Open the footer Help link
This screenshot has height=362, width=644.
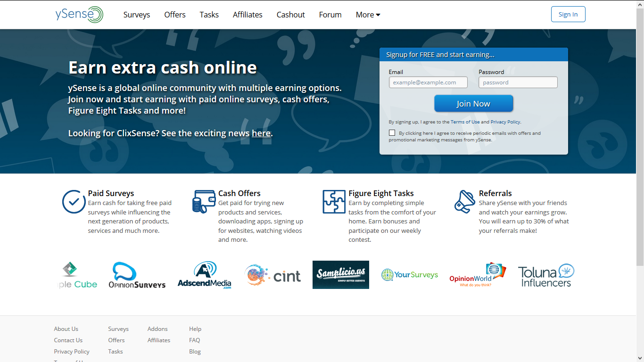(195, 329)
